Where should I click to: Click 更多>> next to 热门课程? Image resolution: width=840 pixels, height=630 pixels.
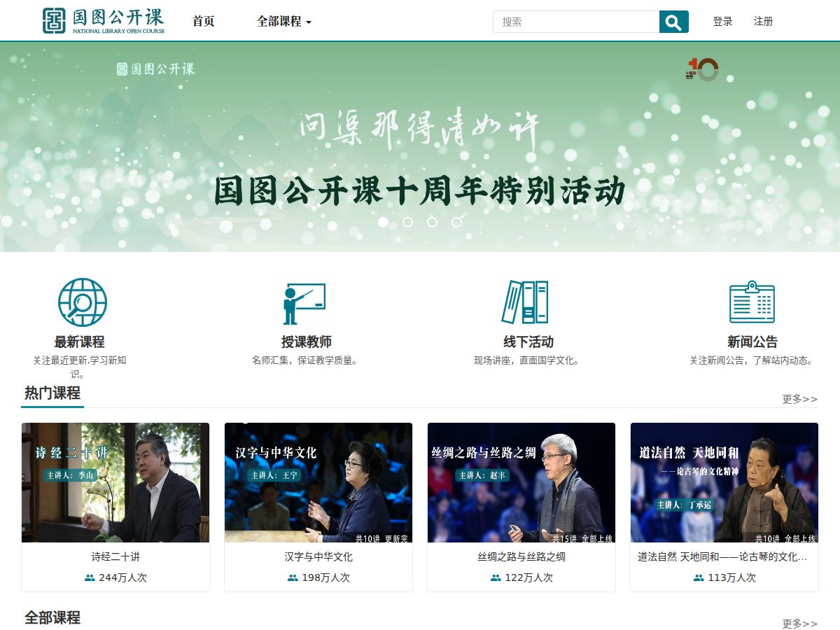pos(799,399)
